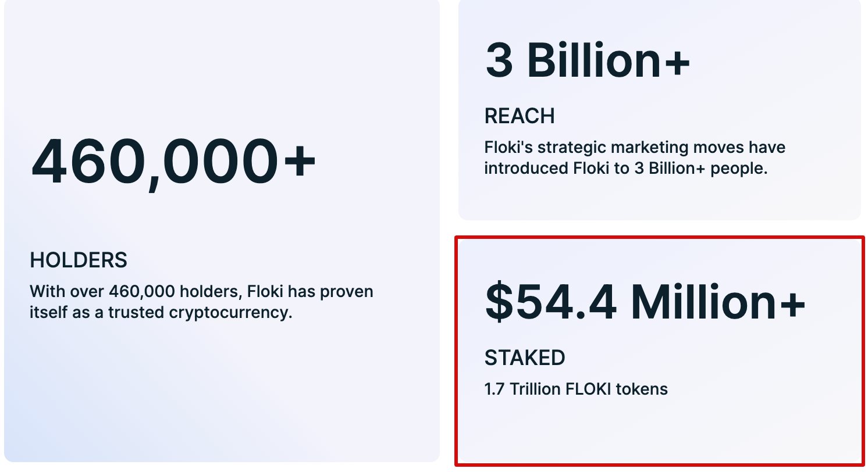The width and height of the screenshot is (868, 472).
Task: Click the 'introduced Floki to 3 Billion+ people' line
Action: [x=626, y=169]
